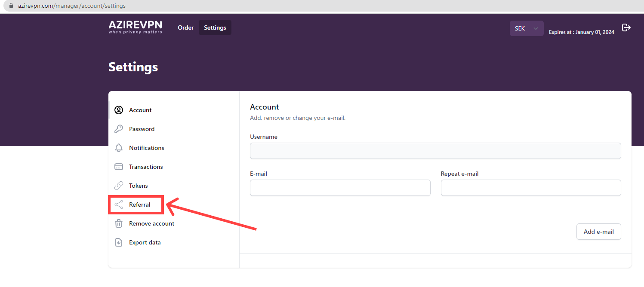Click the Add e-mail button
644x287 pixels.
598,232
